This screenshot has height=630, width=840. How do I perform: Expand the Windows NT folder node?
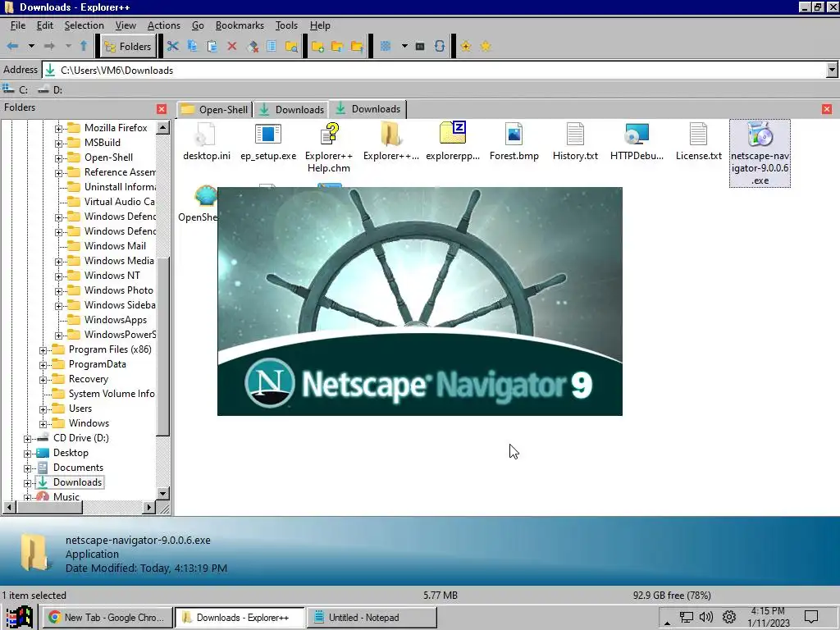click(58, 276)
